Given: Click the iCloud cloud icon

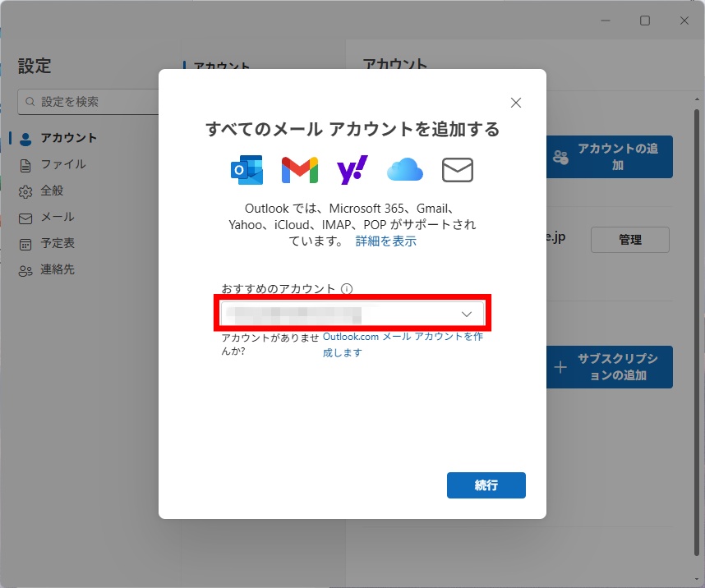Looking at the screenshot, I should point(404,170).
